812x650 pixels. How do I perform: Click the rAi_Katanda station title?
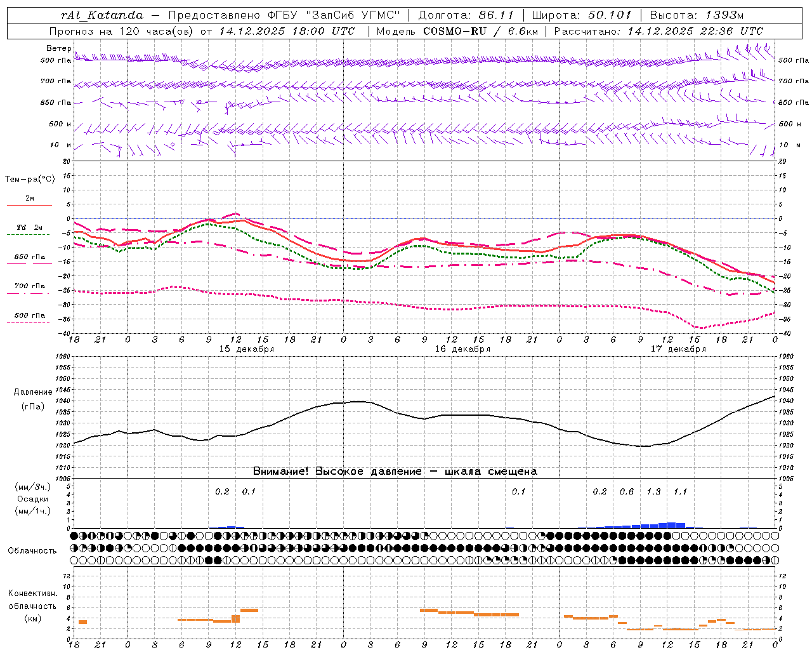tap(102, 15)
